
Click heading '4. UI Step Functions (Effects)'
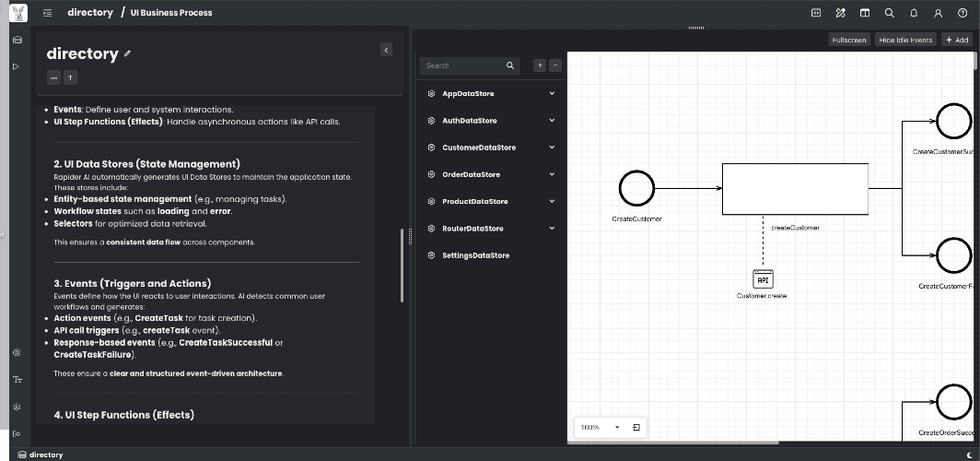[123, 415]
